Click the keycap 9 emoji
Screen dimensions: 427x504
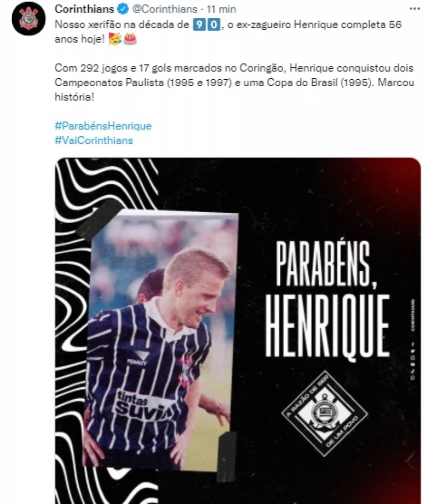point(199,25)
